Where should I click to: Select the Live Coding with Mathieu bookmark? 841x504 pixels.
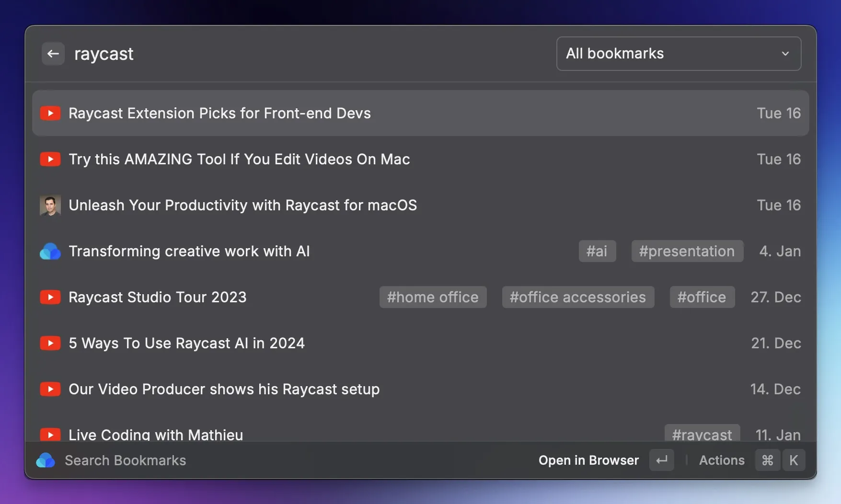point(156,434)
